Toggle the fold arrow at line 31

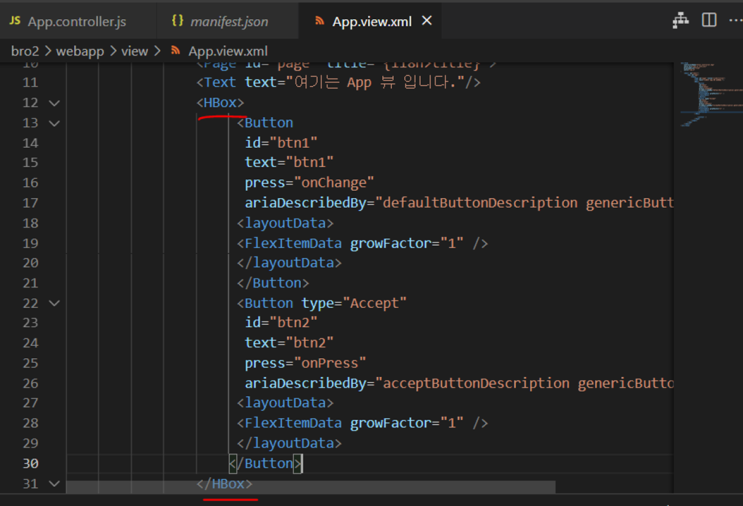pyautogui.click(x=54, y=484)
